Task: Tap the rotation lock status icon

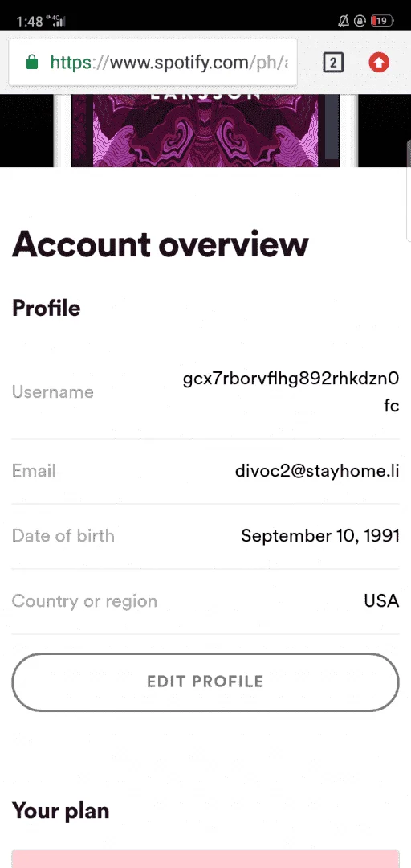Action: coord(360,21)
